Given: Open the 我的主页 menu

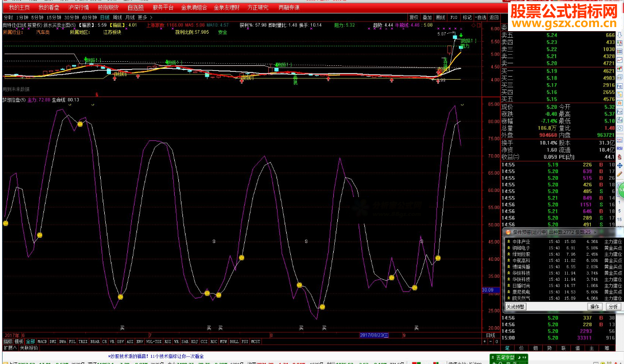Looking at the screenshot, I should click(19, 8).
